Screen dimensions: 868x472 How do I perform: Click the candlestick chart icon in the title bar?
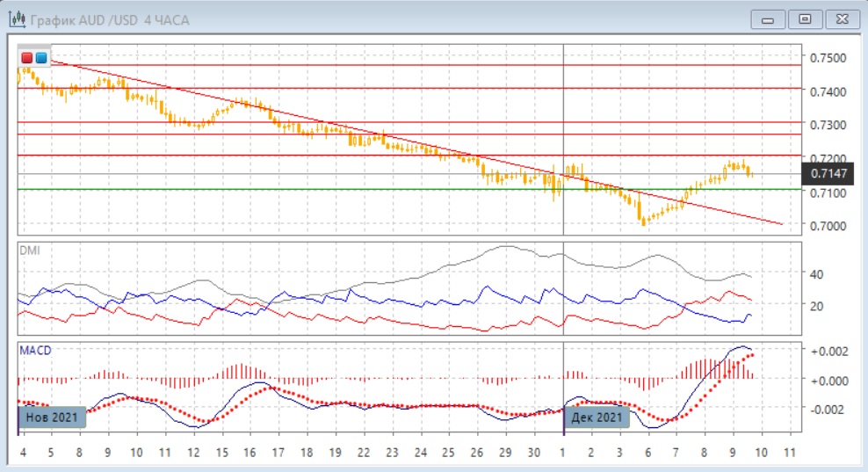pyautogui.click(x=17, y=18)
